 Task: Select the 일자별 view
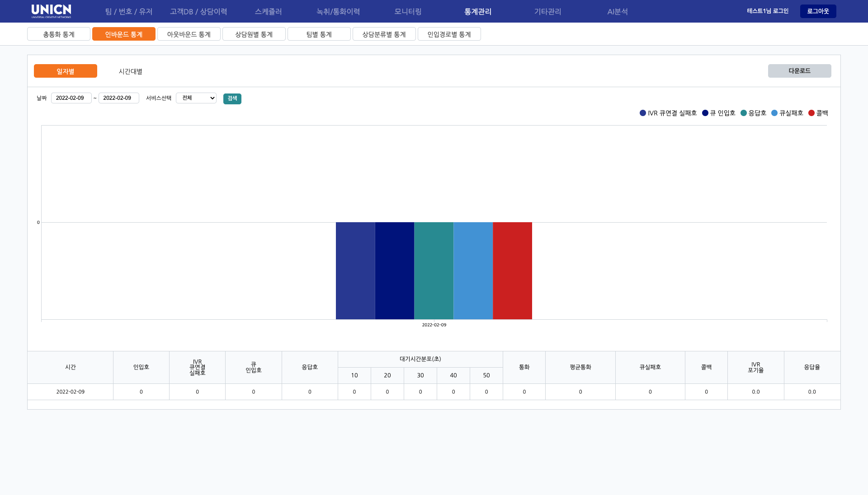click(66, 71)
